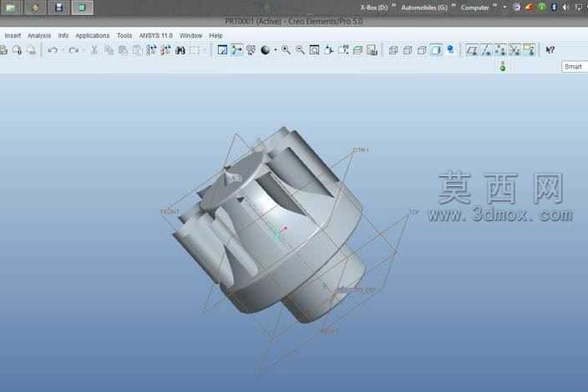Screen dimensions: 588x392
Task: Click the Refit to screen icon
Action: pos(315,50)
